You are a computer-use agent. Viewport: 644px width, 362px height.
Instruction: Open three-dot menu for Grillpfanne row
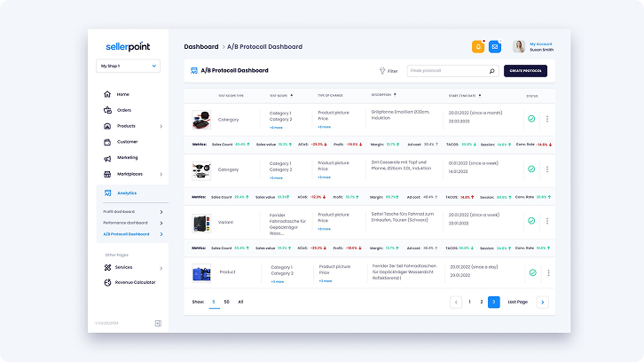pyautogui.click(x=547, y=119)
